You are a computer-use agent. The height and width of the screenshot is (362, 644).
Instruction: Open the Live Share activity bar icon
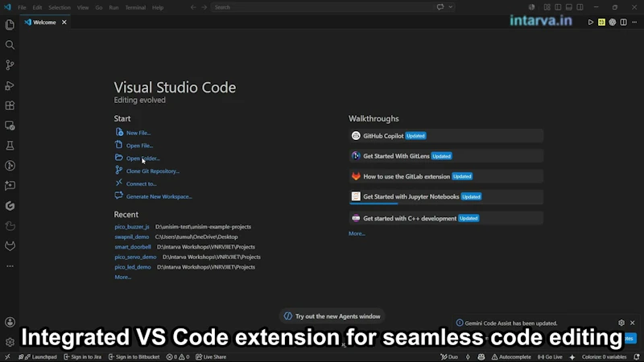(10, 186)
